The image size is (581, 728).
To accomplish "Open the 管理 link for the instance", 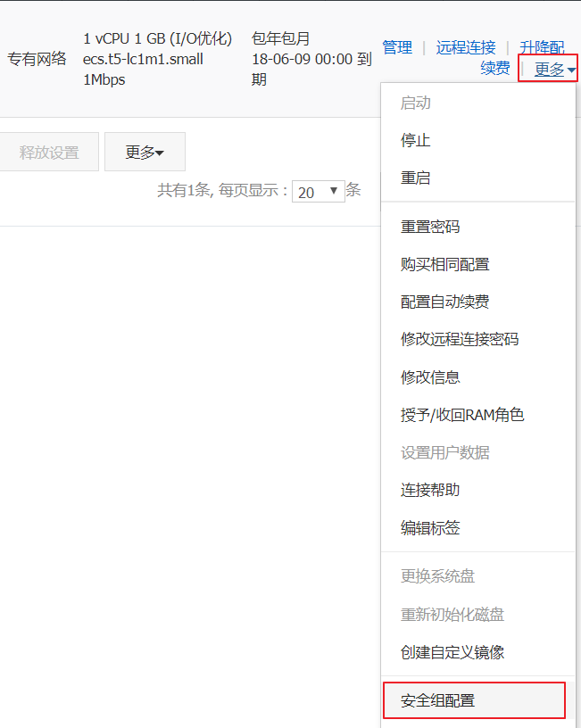I will pyautogui.click(x=397, y=47).
